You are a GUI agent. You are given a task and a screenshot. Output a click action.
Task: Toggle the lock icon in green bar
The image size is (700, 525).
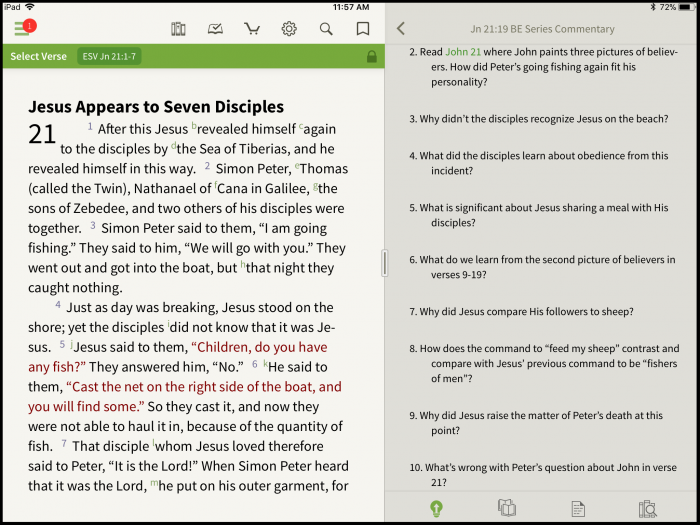click(x=371, y=57)
